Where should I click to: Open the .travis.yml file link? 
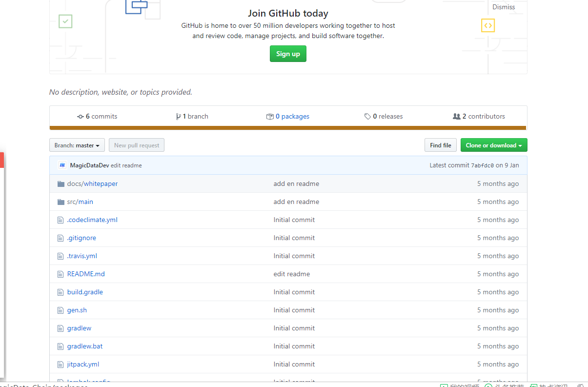(82, 256)
